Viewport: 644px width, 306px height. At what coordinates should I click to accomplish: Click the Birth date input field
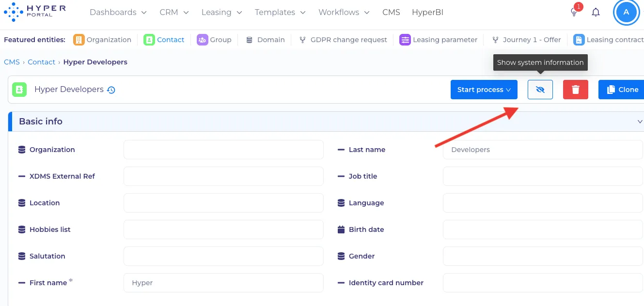coord(543,229)
